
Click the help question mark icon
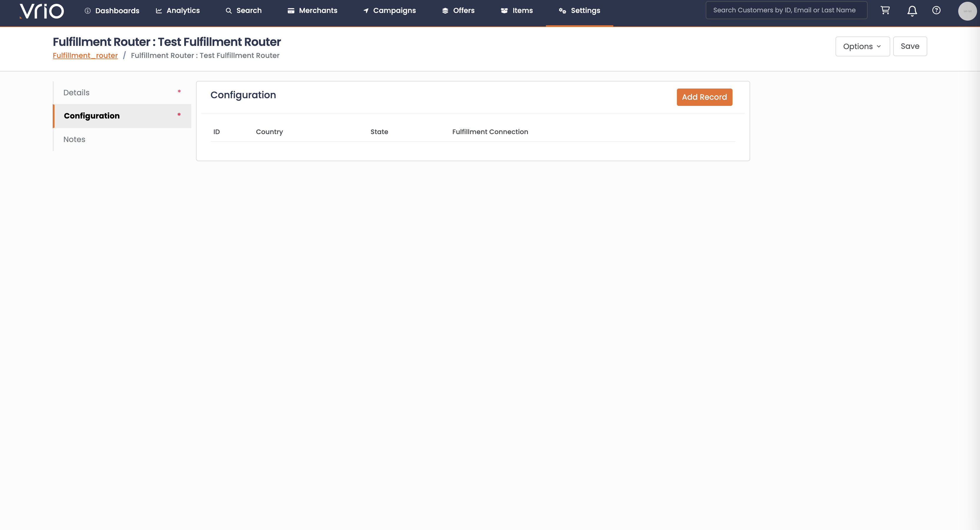point(936,10)
